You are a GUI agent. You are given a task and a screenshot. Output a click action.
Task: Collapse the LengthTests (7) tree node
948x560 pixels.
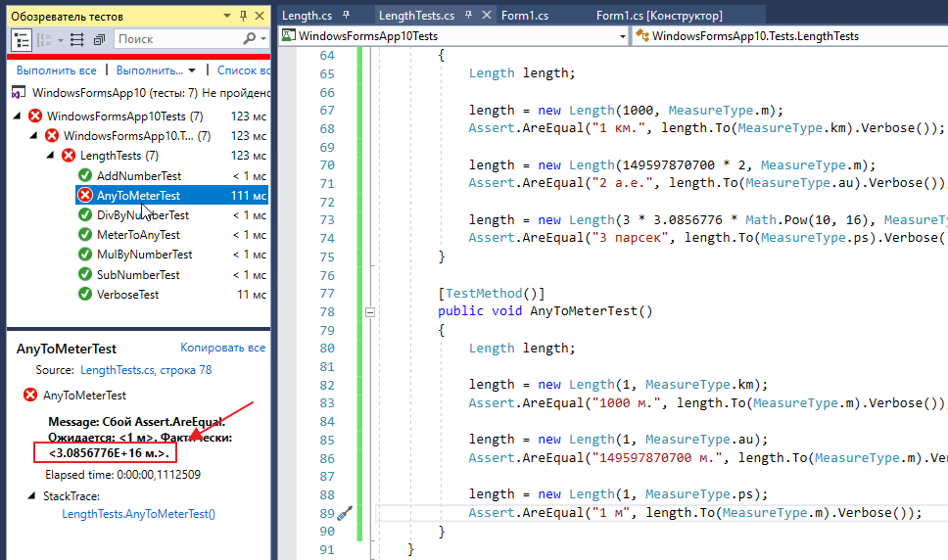point(51,156)
